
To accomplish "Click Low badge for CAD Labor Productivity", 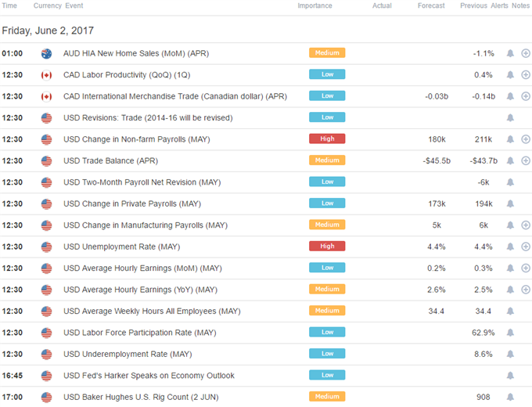I will (x=327, y=74).
